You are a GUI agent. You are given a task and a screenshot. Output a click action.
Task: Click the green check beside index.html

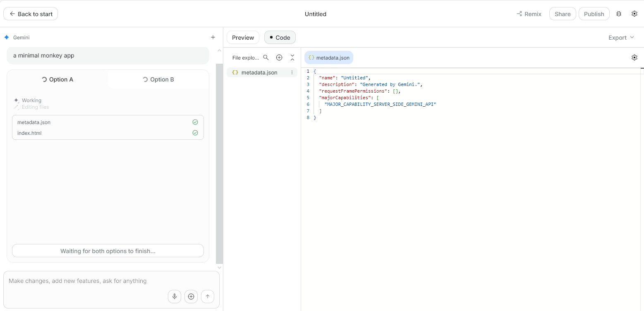[x=195, y=133]
